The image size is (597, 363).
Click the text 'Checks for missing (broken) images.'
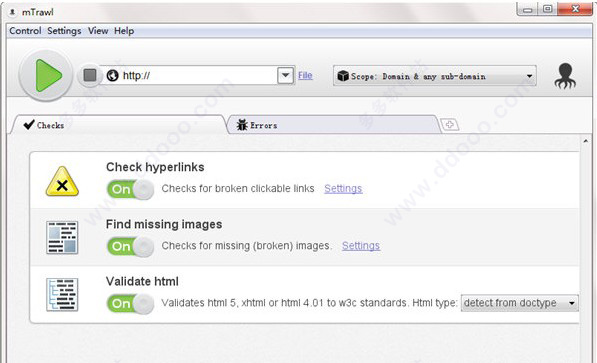point(246,246)
